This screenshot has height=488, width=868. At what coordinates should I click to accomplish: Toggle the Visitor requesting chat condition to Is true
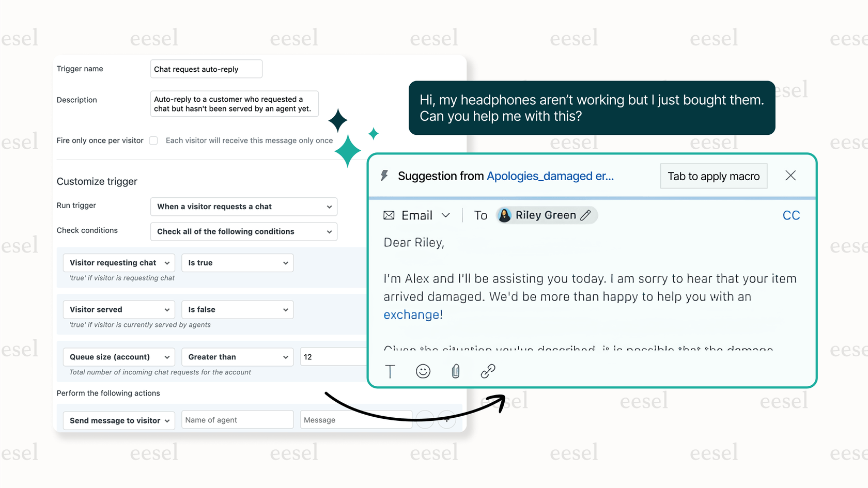tap(237, 263)
